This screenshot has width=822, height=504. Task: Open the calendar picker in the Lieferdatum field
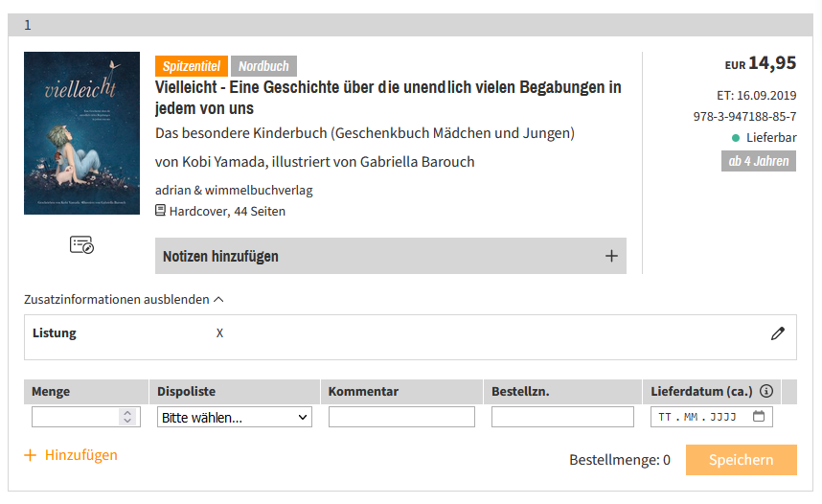click(x=759, y=417)
